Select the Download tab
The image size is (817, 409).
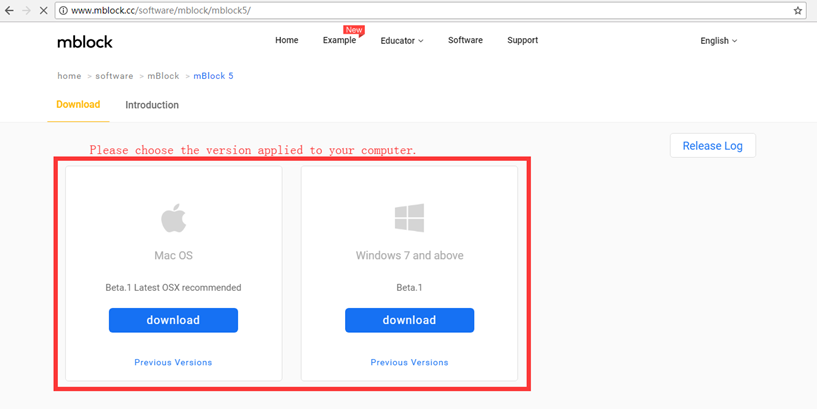coord(78,104)
